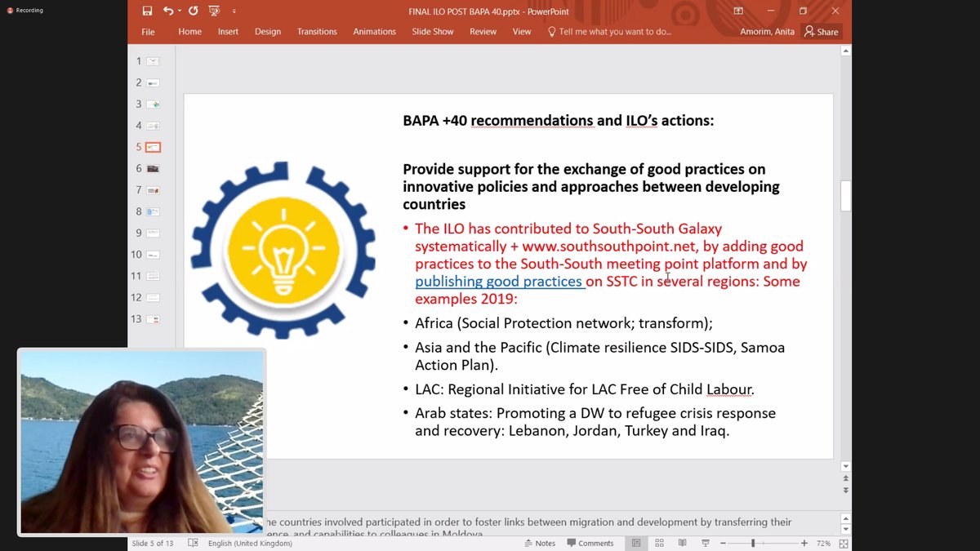The image size is (980, 551).
Task: Click the lightbulb gear image on slide
Action: [283, 250]
